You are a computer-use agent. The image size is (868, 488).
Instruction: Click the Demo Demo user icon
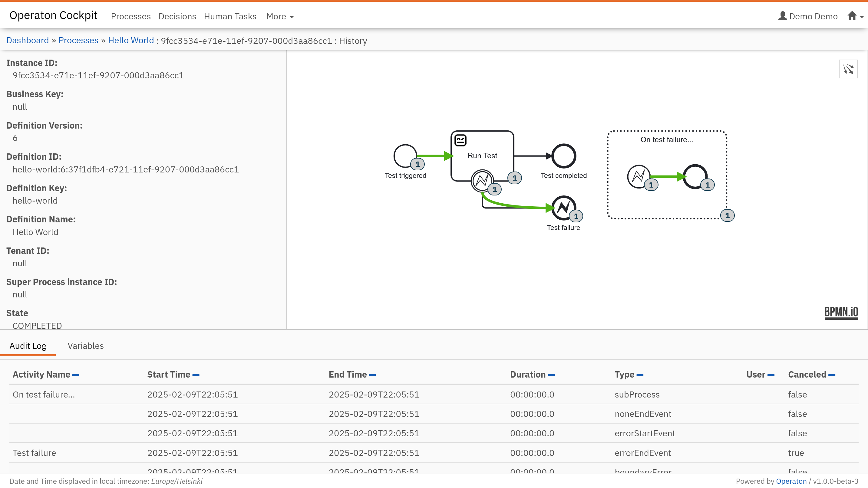782,16
